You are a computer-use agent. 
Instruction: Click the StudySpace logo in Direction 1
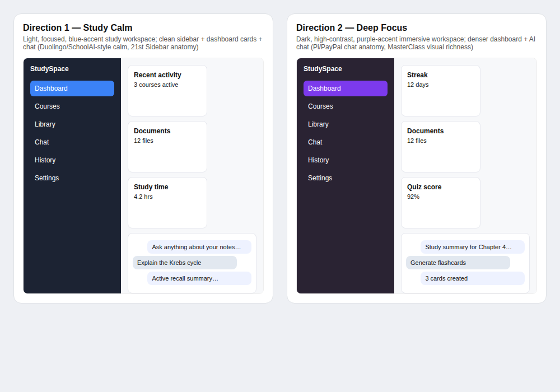(x=49, y=69)
